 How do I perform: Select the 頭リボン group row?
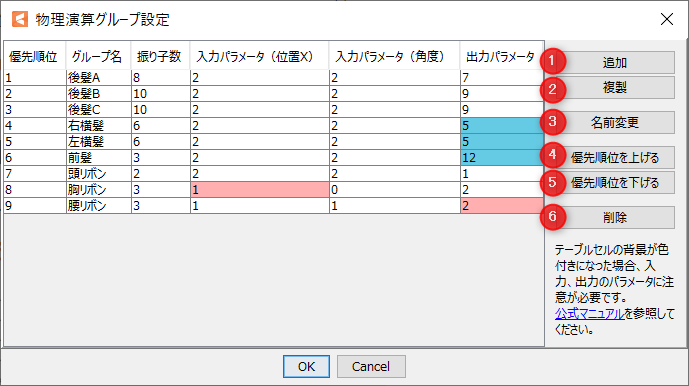coord(273,174)
